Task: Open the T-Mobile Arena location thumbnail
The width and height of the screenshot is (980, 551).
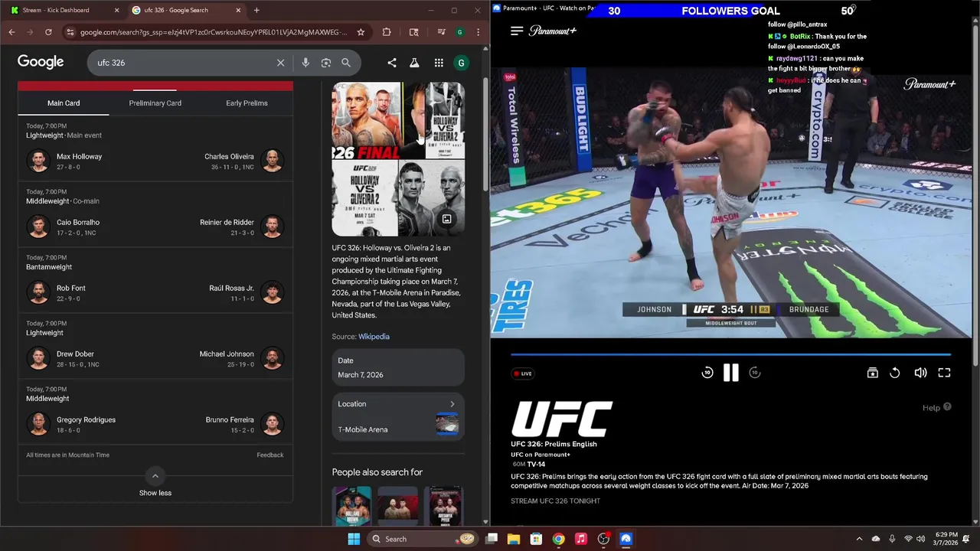Action: click(x=447, y=423)
